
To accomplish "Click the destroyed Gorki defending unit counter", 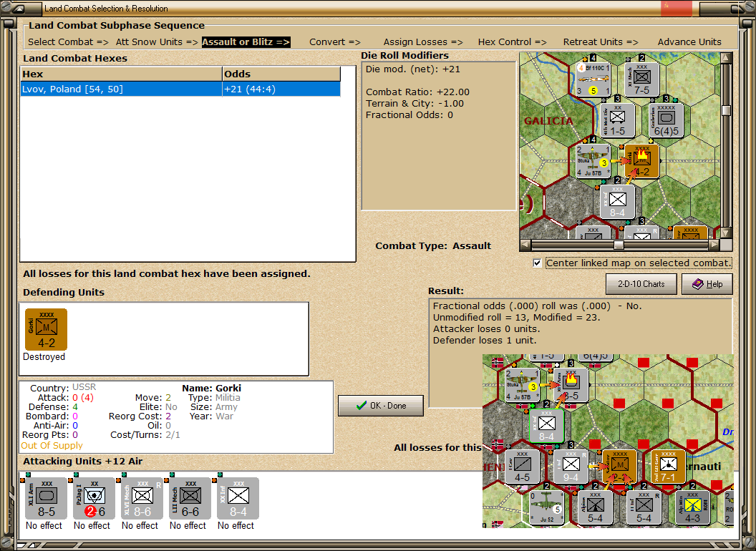I will (x=47, y=329).
